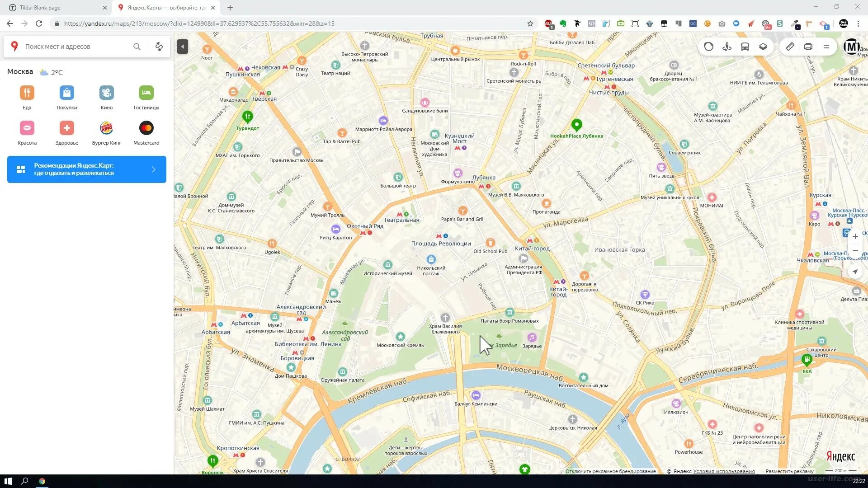This screenshot has height=488, width=868.
Task: Select the ruler distance tool
Action: tap(790, 47)
